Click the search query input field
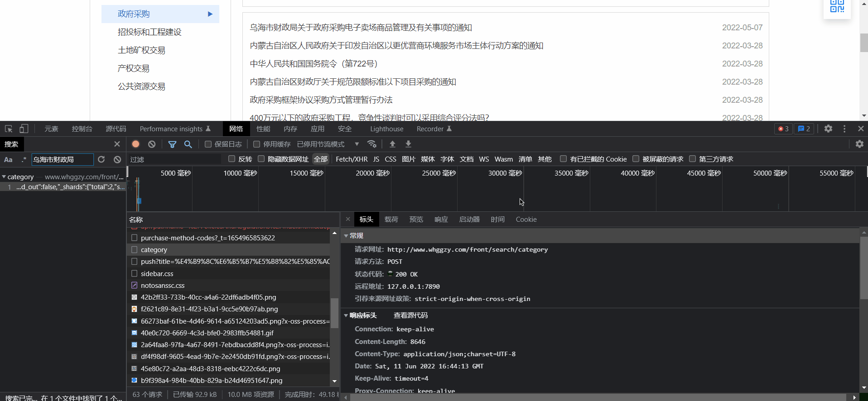The width and height of the screenshot is (868, 401). coord(62,159)
